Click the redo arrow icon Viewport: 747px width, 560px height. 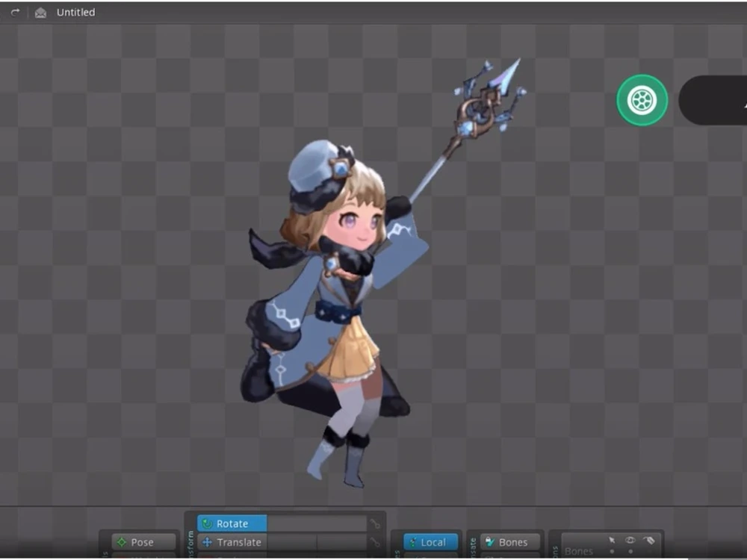[x=15, y=13]
